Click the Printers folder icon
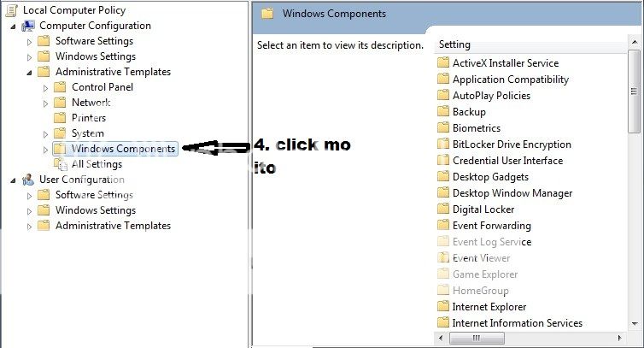 60,118
